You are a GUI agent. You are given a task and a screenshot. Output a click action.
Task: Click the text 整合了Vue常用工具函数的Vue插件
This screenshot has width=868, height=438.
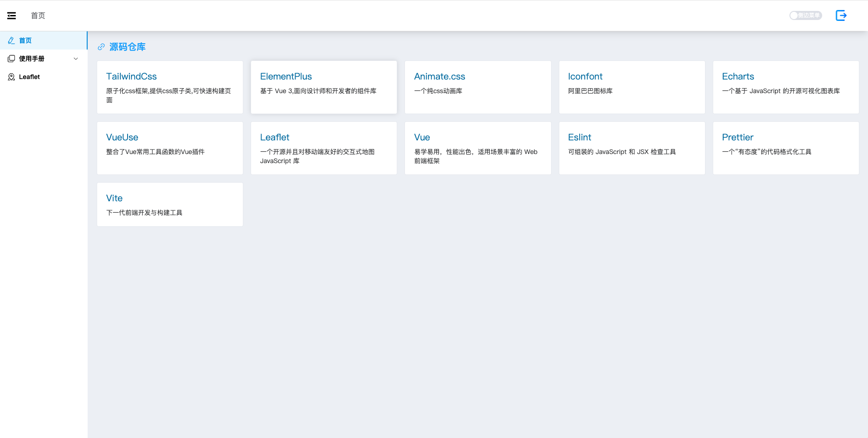pos(155,152)
